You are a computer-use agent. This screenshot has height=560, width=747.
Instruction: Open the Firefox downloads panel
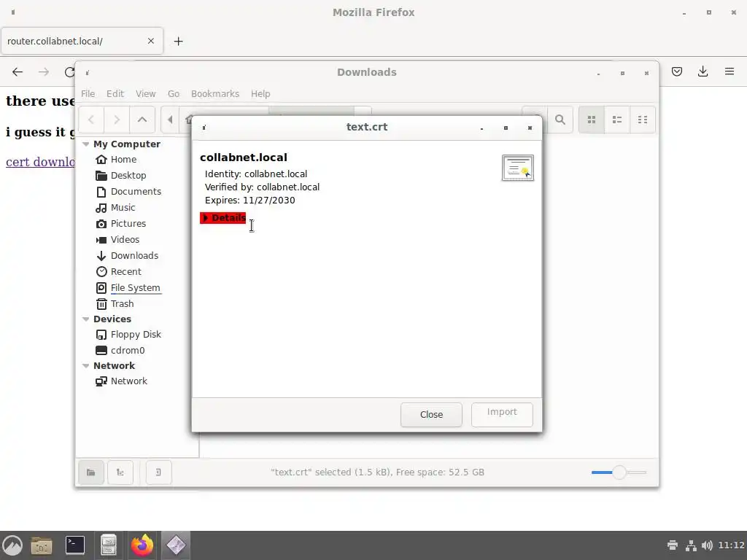coord(703,71)
